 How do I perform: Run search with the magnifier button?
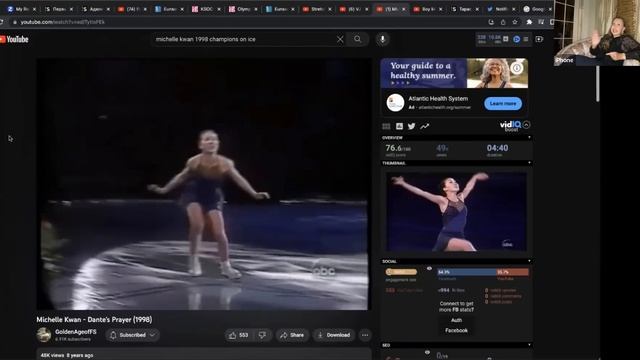point(358,39)
